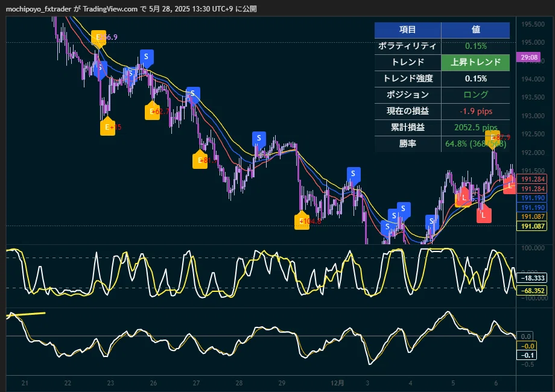
Task: Click the 195.000 price axis label
Action: point(533,42)
